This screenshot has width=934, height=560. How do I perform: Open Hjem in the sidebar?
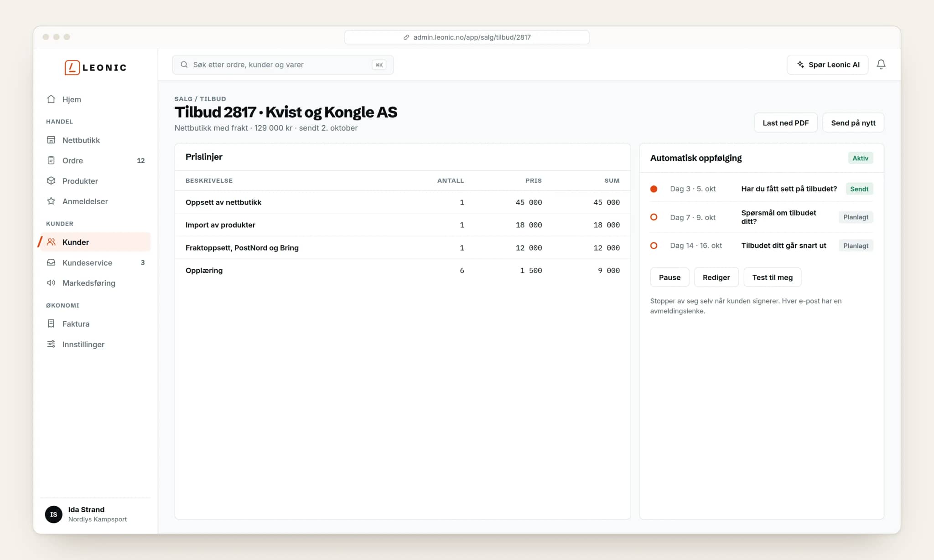(x=95, y=99)
